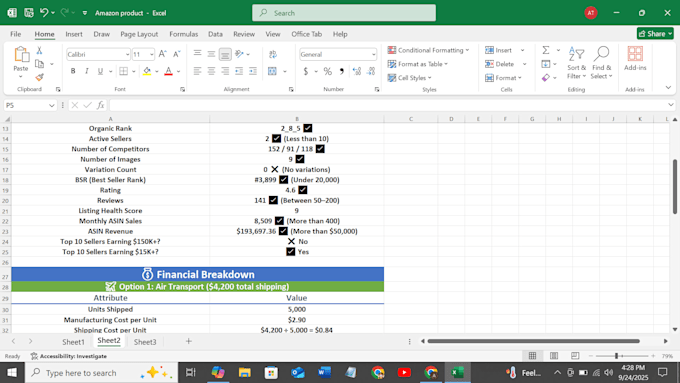Open the File menu
Screen dimensions: 680x383
coord(16,34)
